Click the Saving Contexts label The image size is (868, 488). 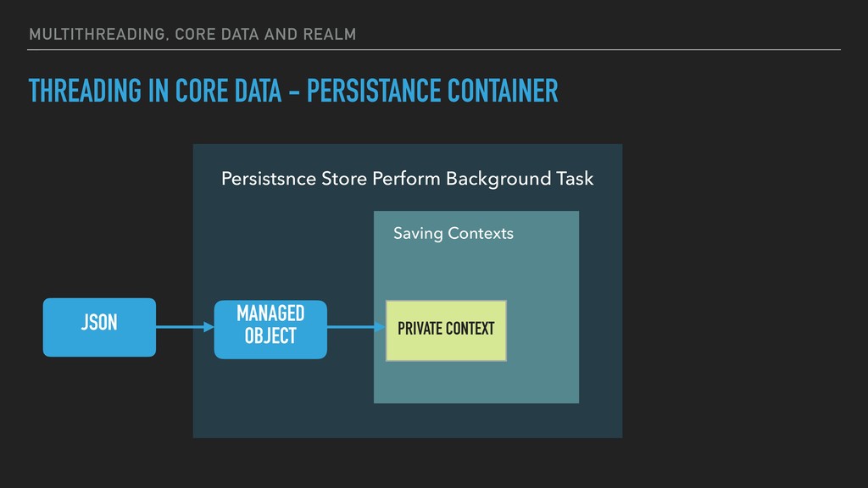point(453,234)
